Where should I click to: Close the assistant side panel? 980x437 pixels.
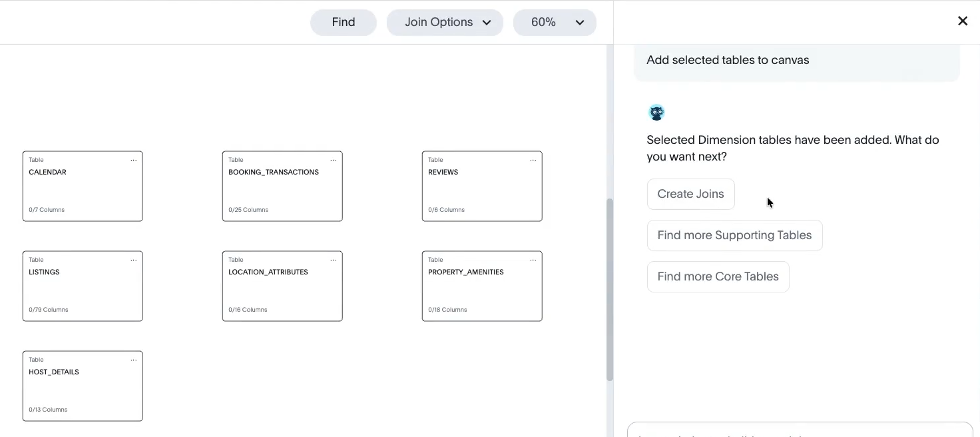coord(962,21)
